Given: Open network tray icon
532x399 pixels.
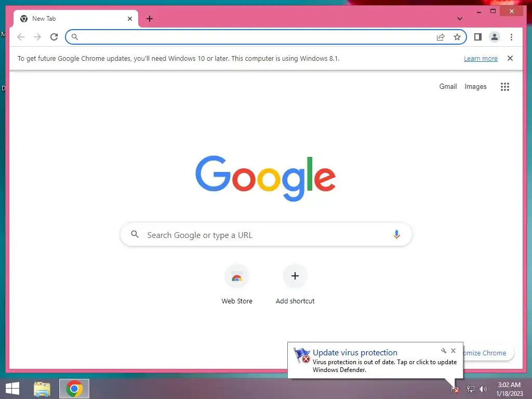Looking at the screenshot, I should pyautogui.click(x=471, y=389).
